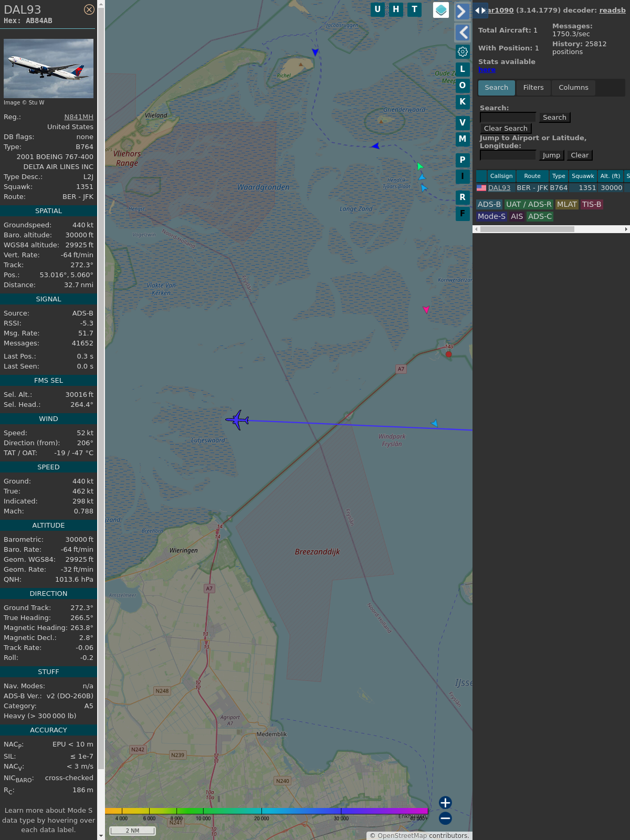
Task: Click light blue marker on flight track
Action: click(x=434, y=423)
